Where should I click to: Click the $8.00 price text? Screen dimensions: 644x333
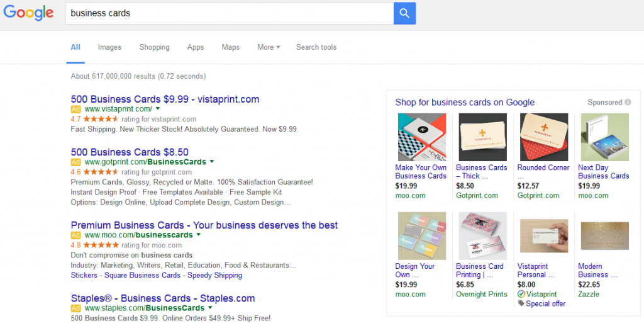click(x=526, y=285)
